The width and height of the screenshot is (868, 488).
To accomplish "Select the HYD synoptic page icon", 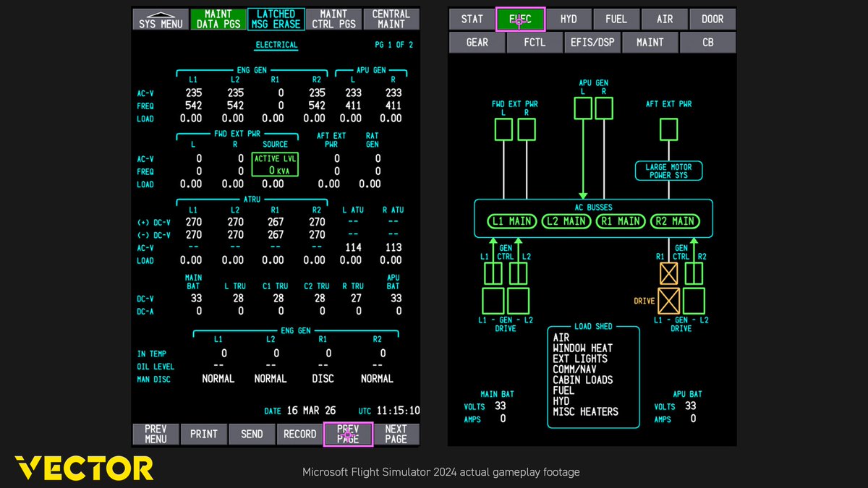I will pyautogui.click(x=569, y=19).
